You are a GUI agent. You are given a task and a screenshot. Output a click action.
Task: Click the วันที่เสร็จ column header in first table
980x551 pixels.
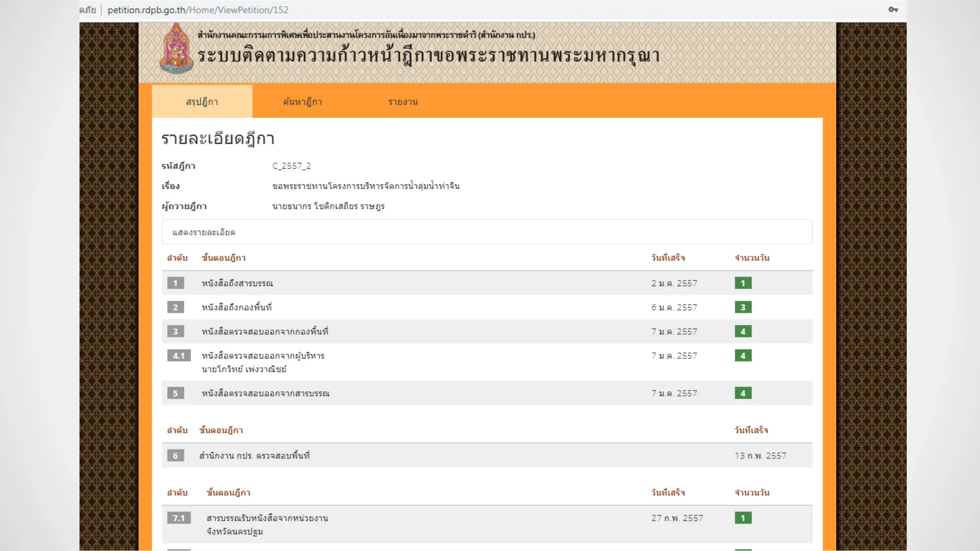pos(668,258)
